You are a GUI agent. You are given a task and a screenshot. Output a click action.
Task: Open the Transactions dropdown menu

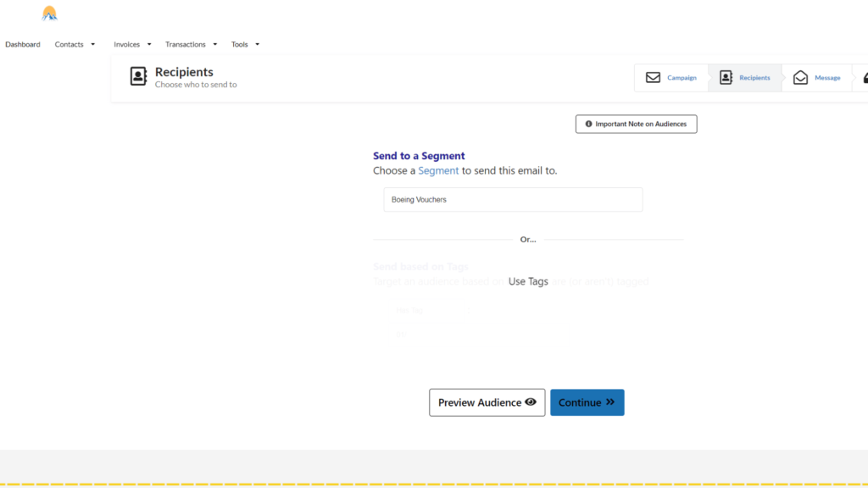191,45
